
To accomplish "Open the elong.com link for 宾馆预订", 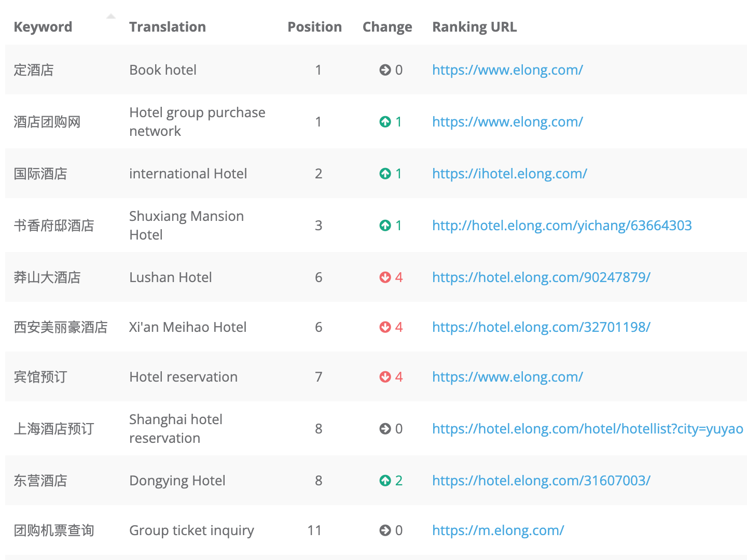I will point(507,377).
